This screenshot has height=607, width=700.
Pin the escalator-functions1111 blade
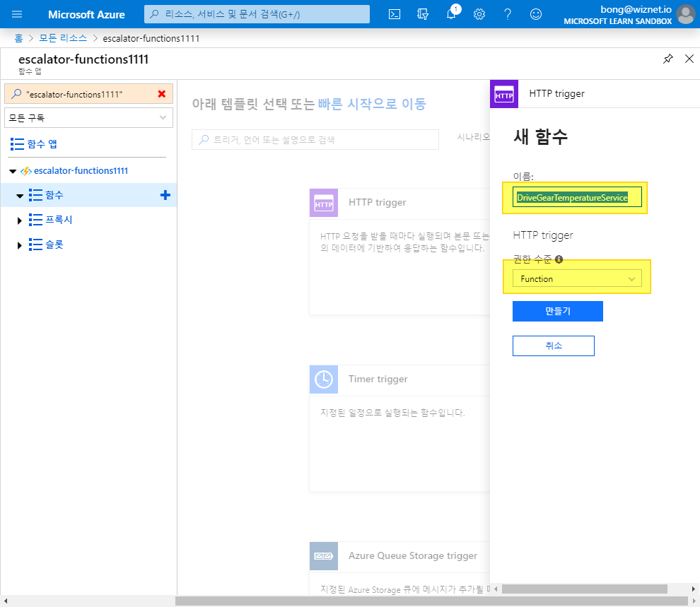click(x=668, y=59)
